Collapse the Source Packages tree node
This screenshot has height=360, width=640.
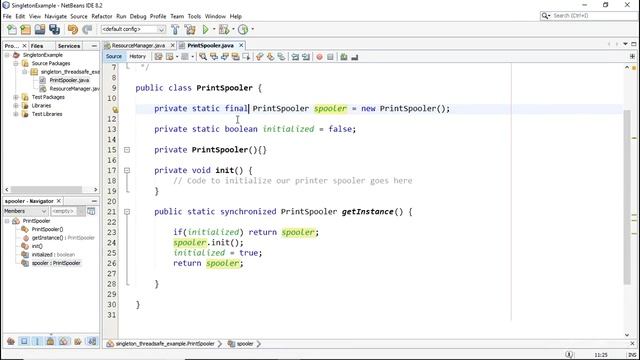pos(16,64)
